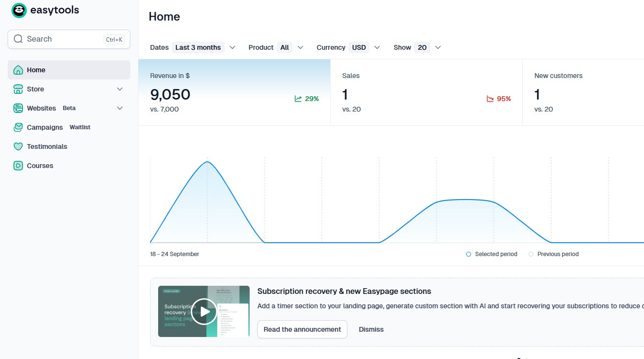Select the Home icon in sidebar
This screenshot has height=359, width=644.
click(18, 69)
